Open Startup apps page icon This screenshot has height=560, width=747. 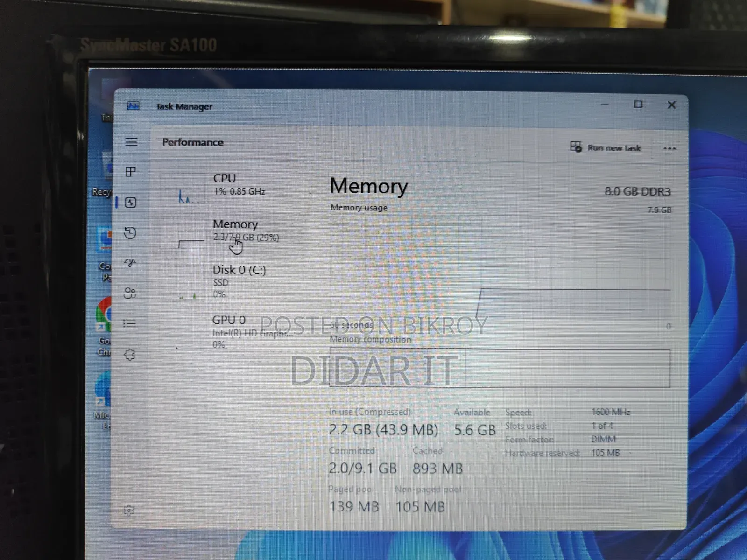130,263
